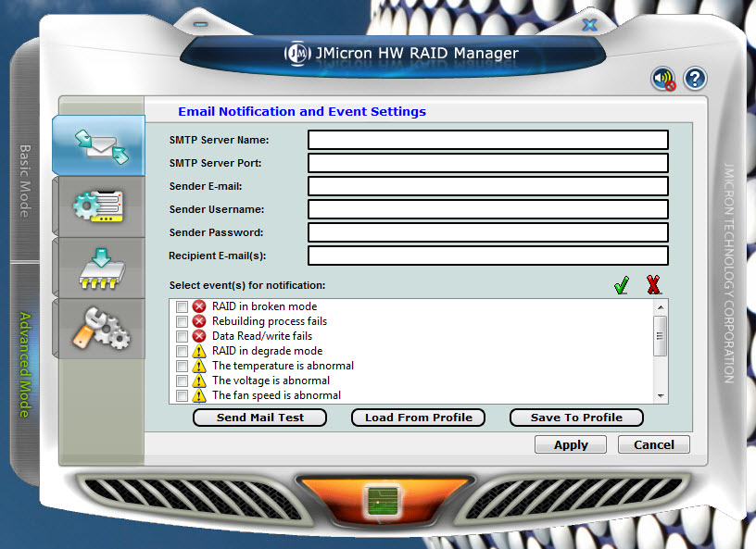This screenshot has height=549, width=756.
Task: Check The temperature is abnormal event
Action: pos(182,366)
